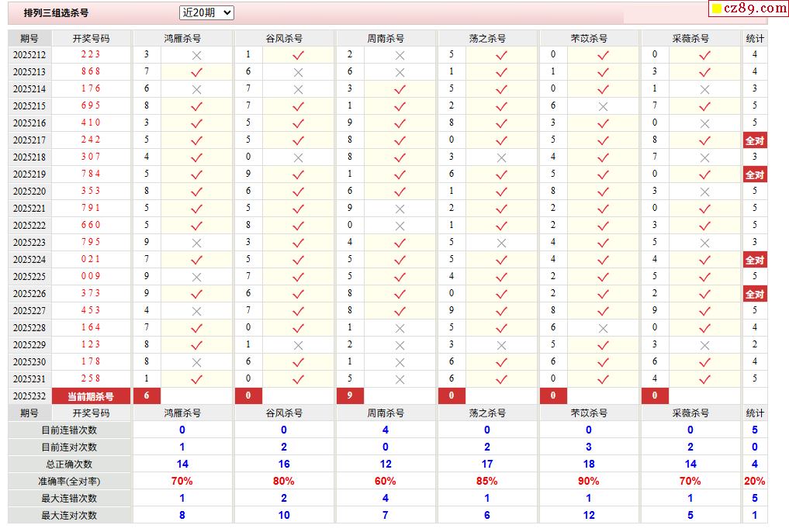Click 谷风 accuracy value 80%
Screen dimensions: 789x532
pyautogui.click(x=284, y=482)
